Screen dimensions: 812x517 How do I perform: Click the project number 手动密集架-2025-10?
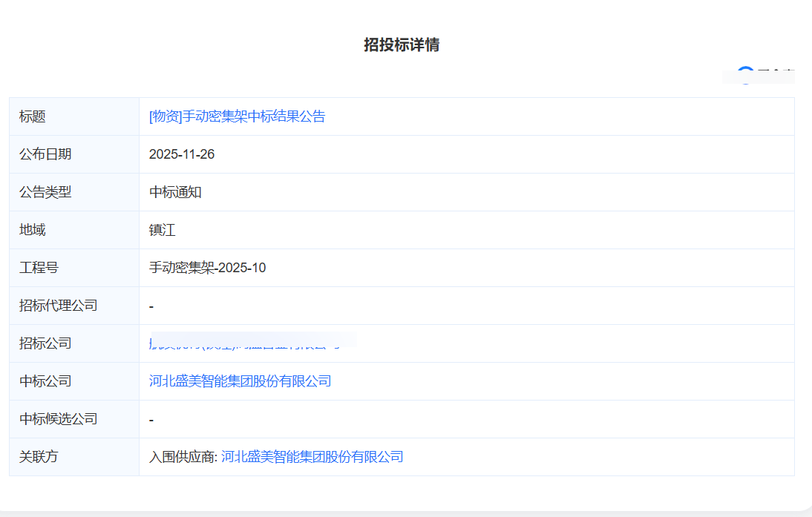click(x=204, y=267)
